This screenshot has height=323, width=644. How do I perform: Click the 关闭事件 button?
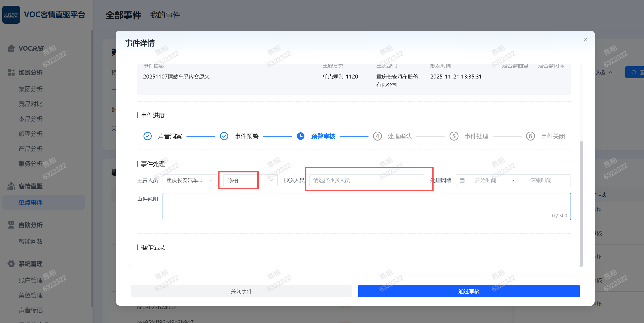[x=241, y=291]
